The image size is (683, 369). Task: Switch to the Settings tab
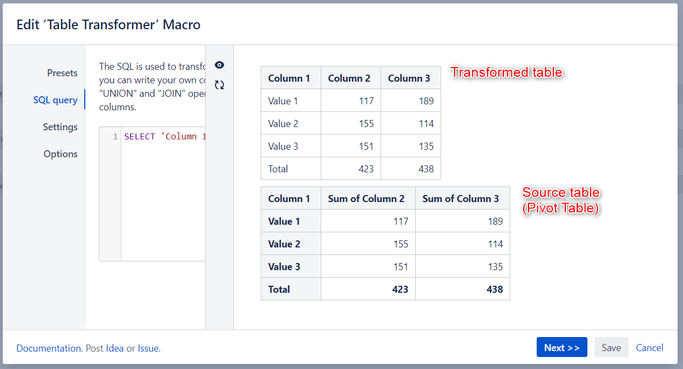pyautogui.click(x=60, y=127)
